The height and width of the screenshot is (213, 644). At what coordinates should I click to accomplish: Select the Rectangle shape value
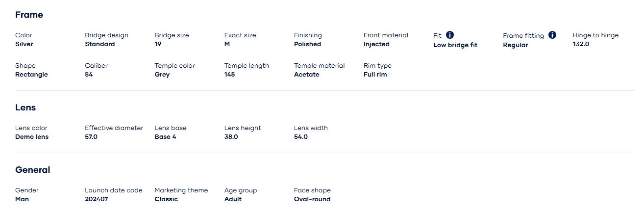coord(31,75)
